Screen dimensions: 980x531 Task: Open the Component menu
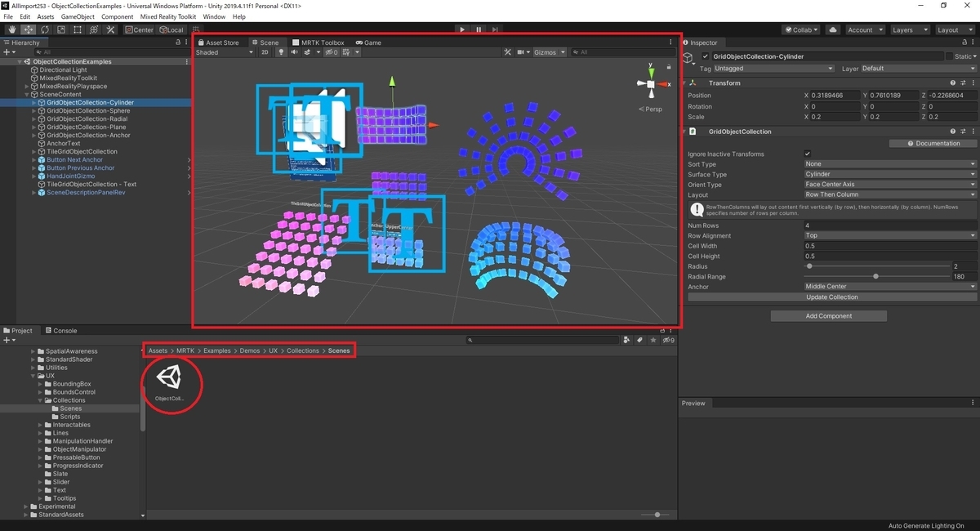117,16
